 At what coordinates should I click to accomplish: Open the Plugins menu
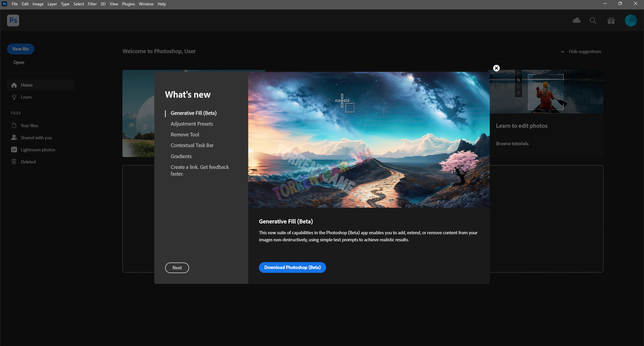point(128,4)
